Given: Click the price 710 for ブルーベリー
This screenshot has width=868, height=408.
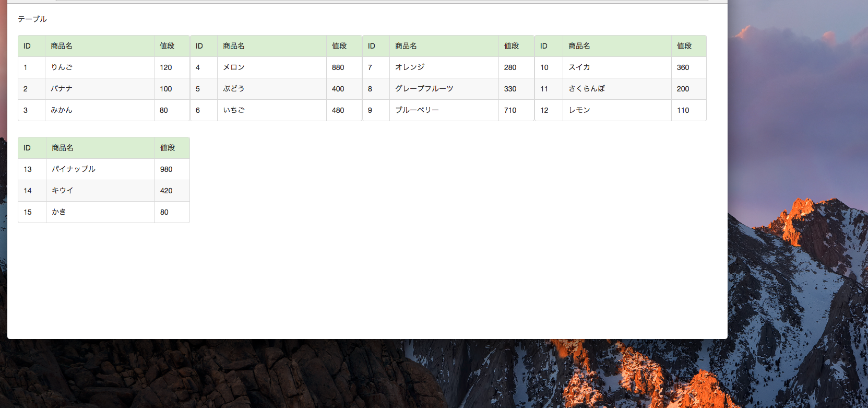Looking at the screenshot, I should pos(517,110).
